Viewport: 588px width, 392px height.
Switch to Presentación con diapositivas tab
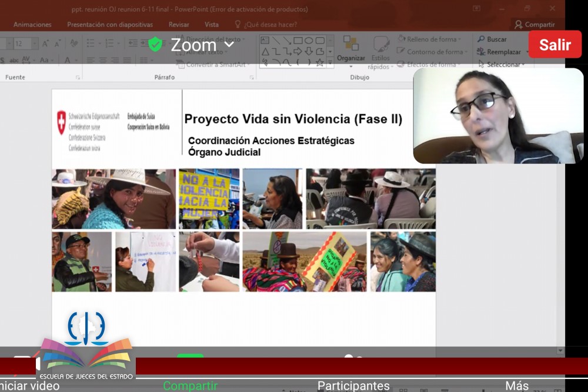tap(110, 25)
